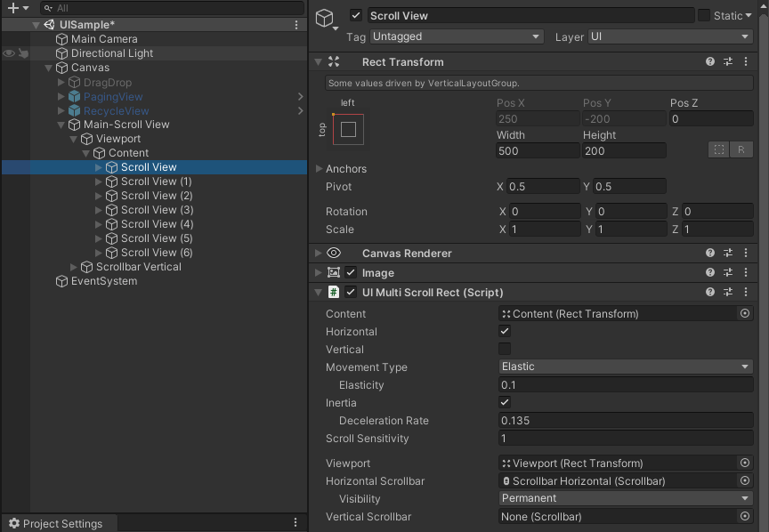Pick object for Viewport field
This screenshot has height=532, width=769.
coord(744,463)
